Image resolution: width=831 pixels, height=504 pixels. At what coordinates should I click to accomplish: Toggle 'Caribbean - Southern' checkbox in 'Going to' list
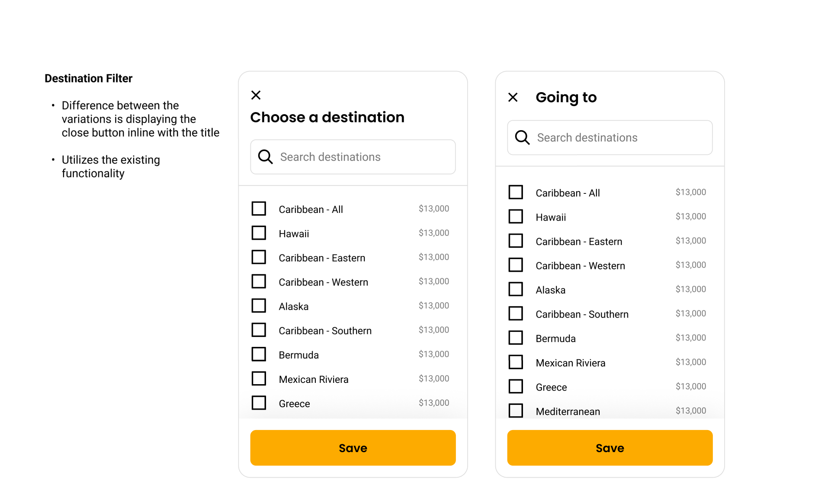tap(516, 313)
